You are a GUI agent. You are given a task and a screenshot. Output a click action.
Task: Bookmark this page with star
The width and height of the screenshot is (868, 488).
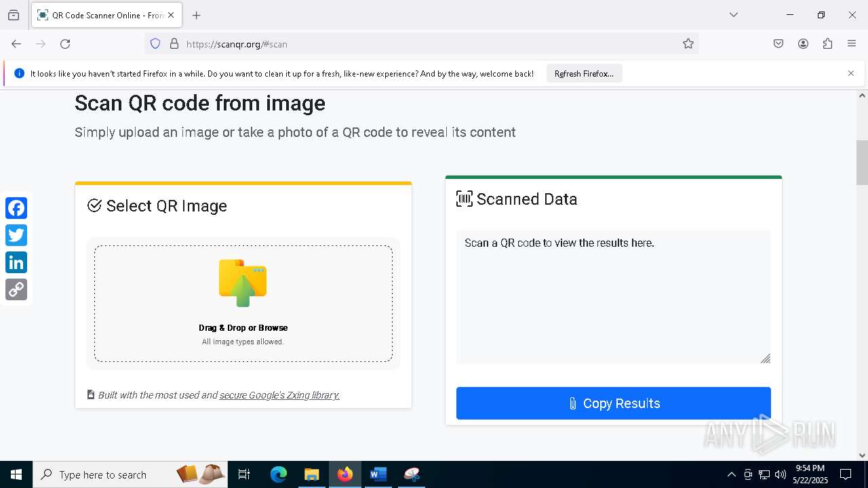tap(688, 44)
